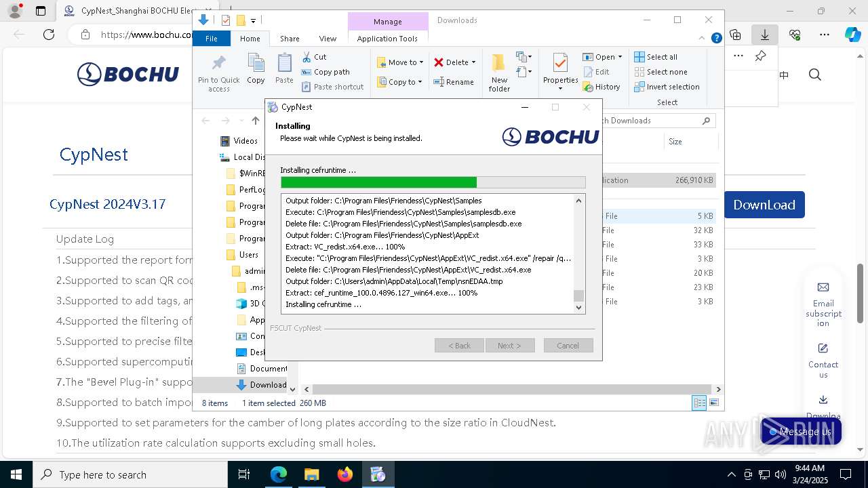Click the Next button in installer
This screenshot has width=868, height=488.
(x=510, y=346)
